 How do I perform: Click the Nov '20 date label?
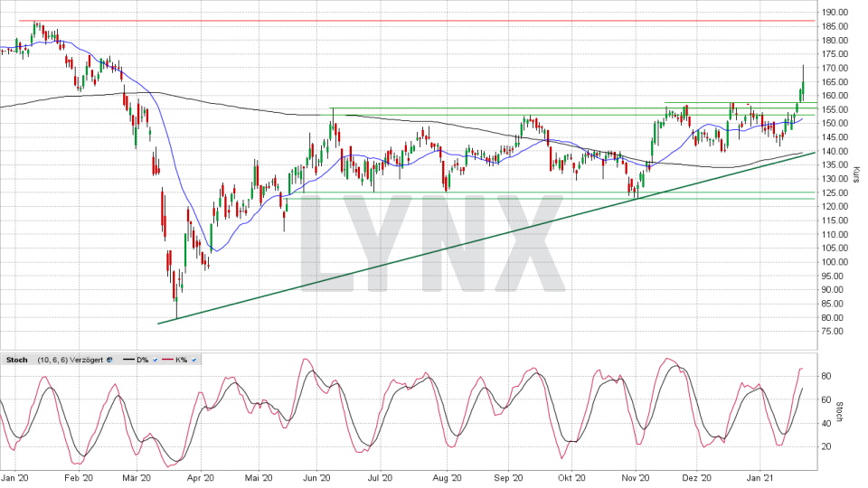(636, 478)
